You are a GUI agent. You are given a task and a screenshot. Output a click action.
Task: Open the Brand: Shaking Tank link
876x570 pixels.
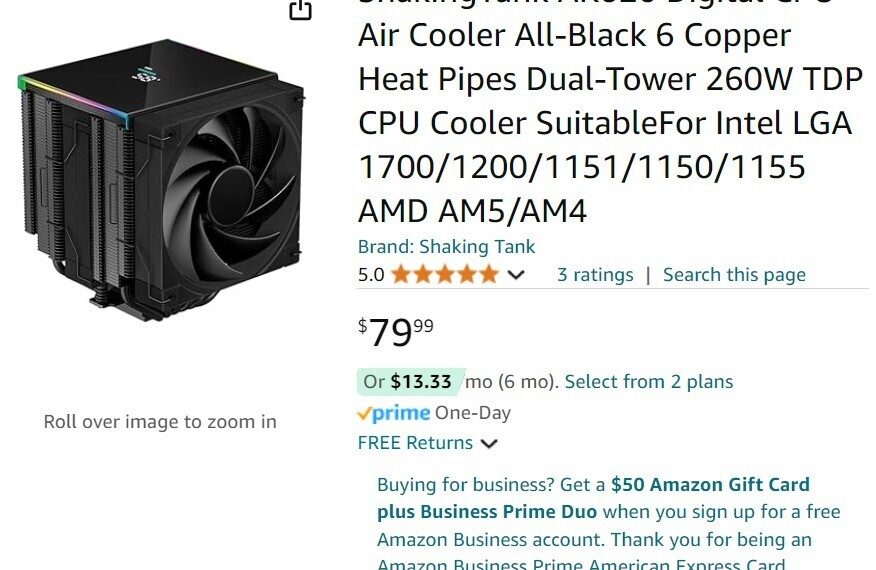point(446,247)
